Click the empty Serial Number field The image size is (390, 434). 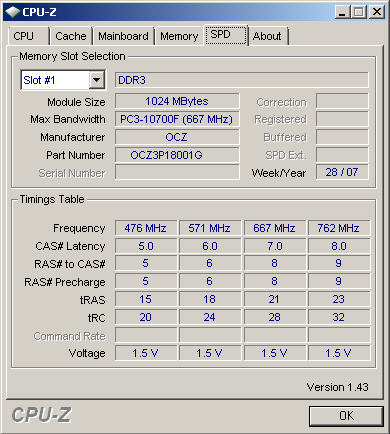point(177,172)
